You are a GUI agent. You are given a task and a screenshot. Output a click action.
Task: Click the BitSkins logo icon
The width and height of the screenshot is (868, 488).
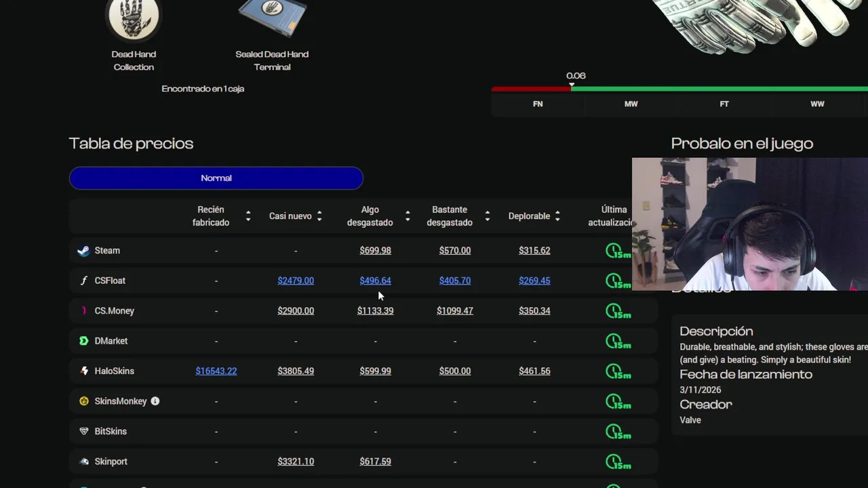click(83, 431)
